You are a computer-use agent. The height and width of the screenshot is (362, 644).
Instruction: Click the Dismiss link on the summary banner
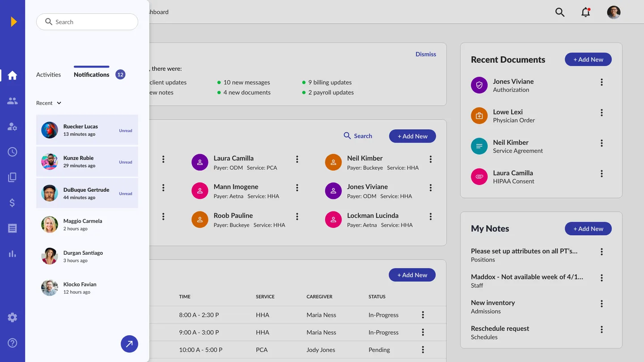425,54
